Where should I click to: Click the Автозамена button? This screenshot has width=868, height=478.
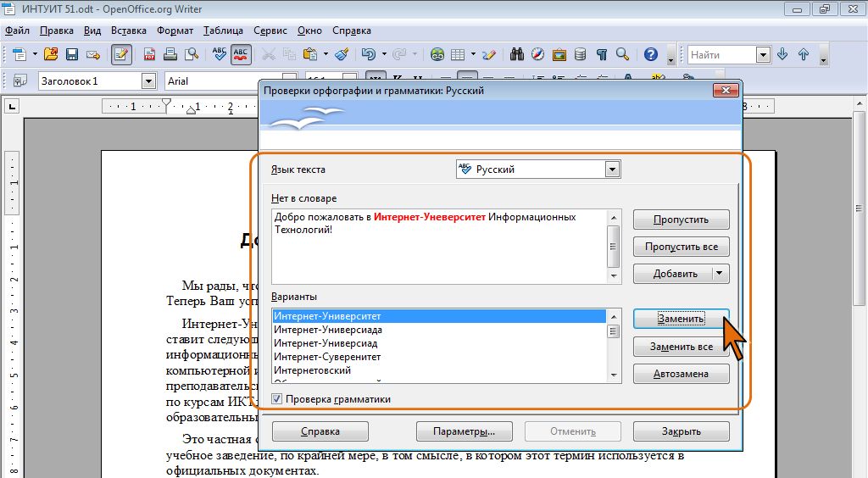[x=681, y=374]
